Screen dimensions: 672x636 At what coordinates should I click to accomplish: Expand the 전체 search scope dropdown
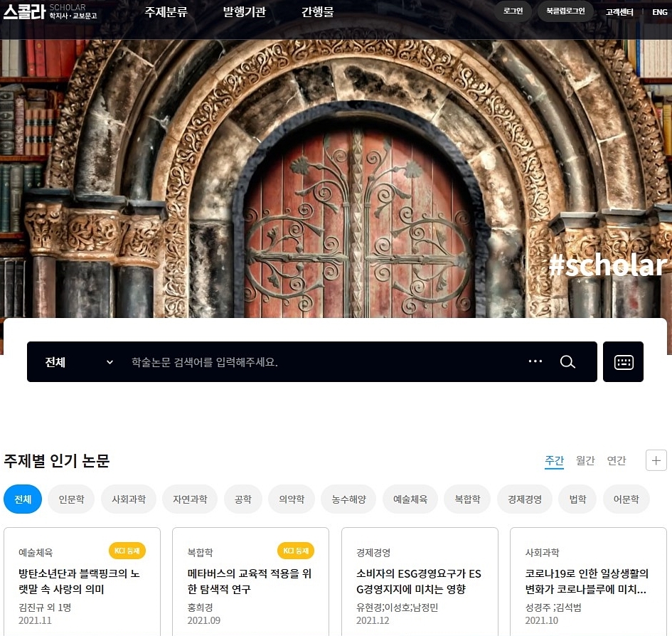(78, 362)
